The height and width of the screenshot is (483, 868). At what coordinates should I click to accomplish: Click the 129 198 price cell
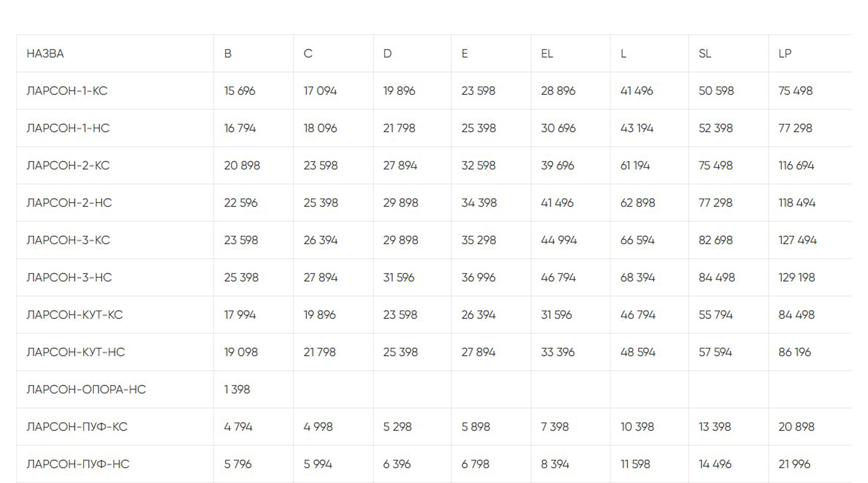(x=796, y=278)
